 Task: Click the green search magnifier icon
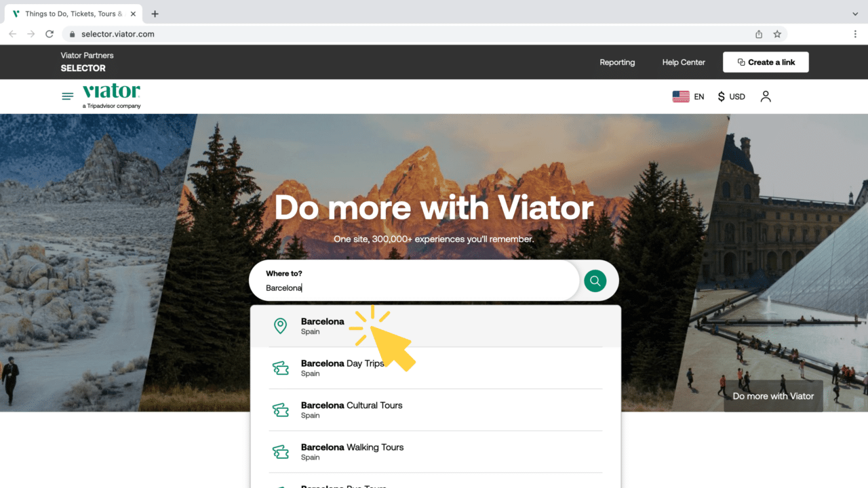[x=595, y=281]
